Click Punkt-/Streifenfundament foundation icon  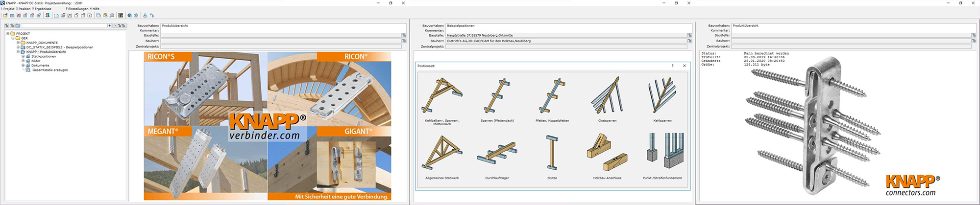[x=662, y=153]
